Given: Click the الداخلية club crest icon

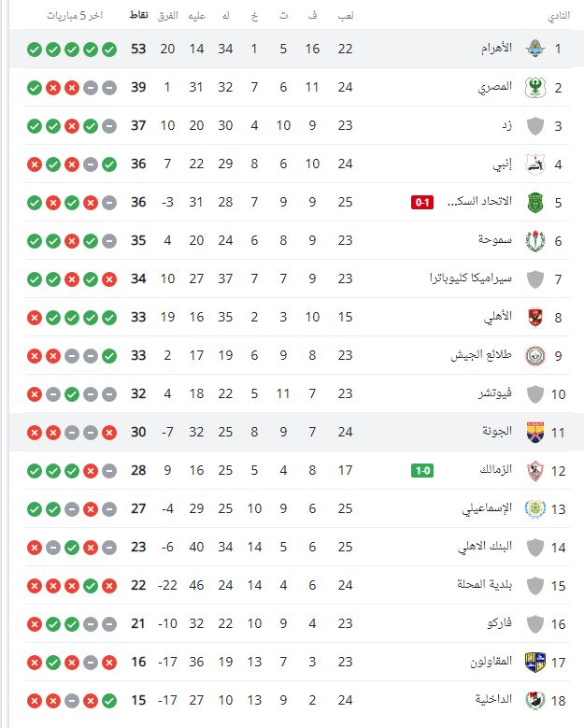Looking at the screenshot, I should [x=535, y=700].
